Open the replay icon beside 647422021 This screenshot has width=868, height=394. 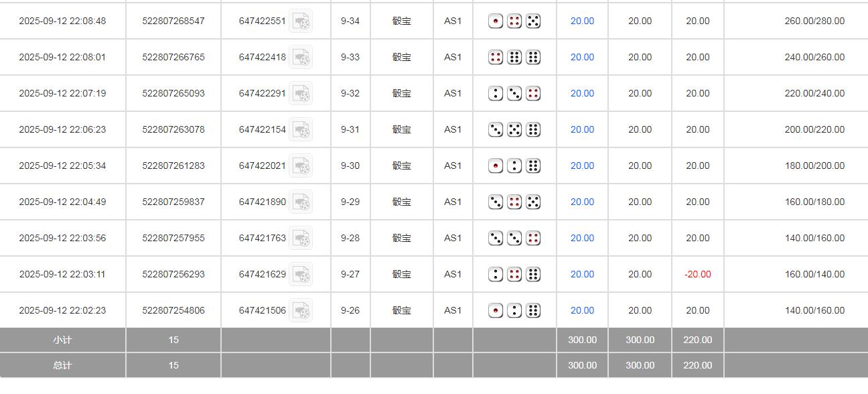(301, 166)
